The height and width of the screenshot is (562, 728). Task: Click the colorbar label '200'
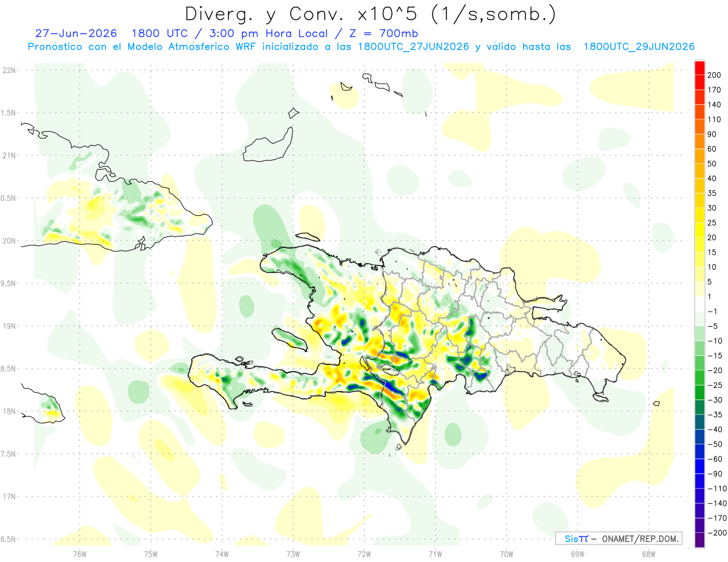[x=715, y=75]
